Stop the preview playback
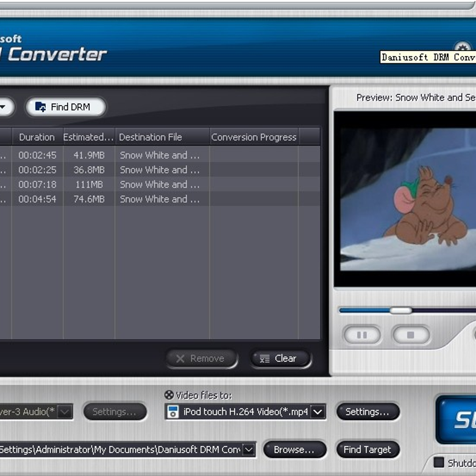 tap(411, 335)
